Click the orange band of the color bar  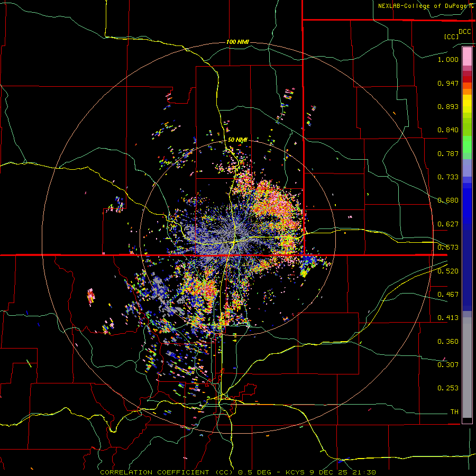click(467, 89)
